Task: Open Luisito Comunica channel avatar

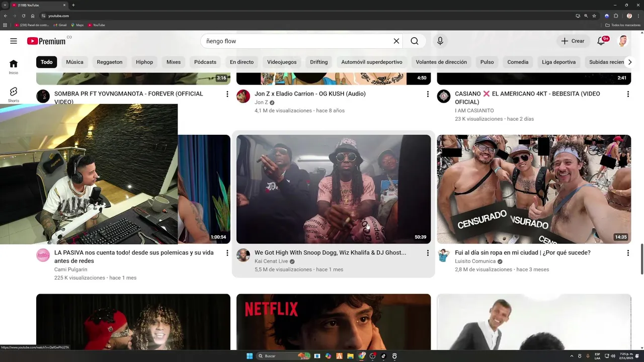Action: pos(443,255)
